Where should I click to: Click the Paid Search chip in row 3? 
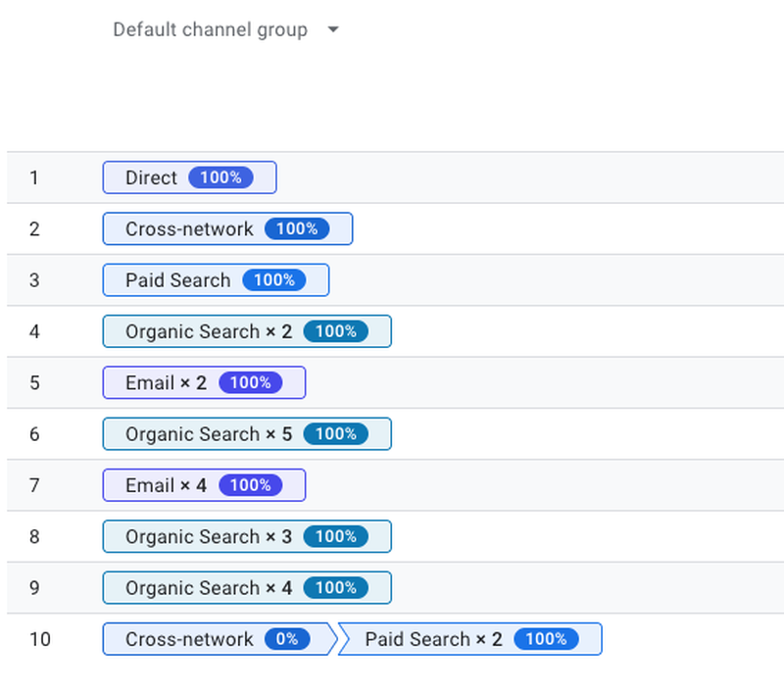[216, 280]
